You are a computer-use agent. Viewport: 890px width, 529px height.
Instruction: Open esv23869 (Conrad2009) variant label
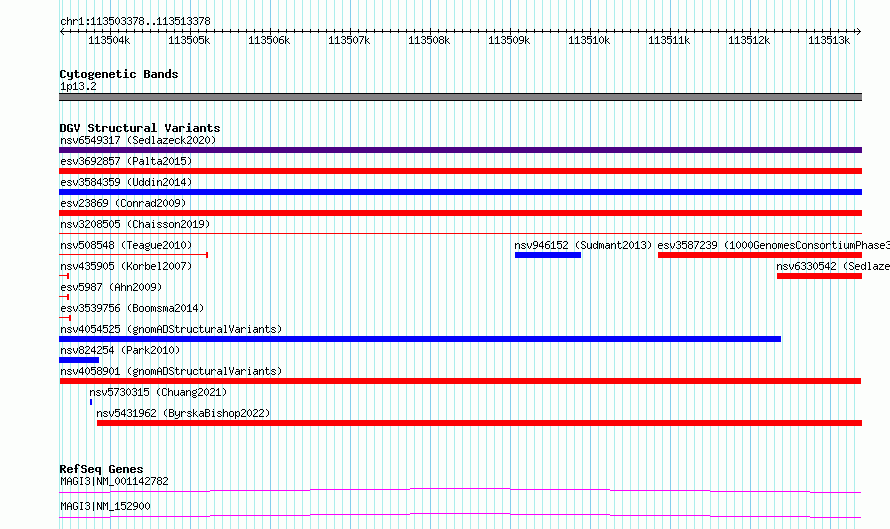pos(123,203)
